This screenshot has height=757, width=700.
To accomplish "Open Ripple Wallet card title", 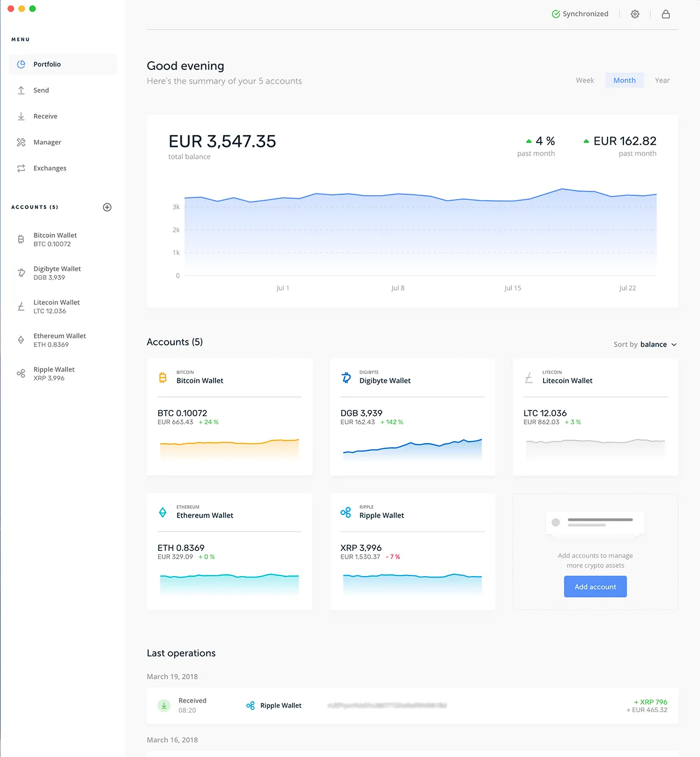I will click(382, 515).
